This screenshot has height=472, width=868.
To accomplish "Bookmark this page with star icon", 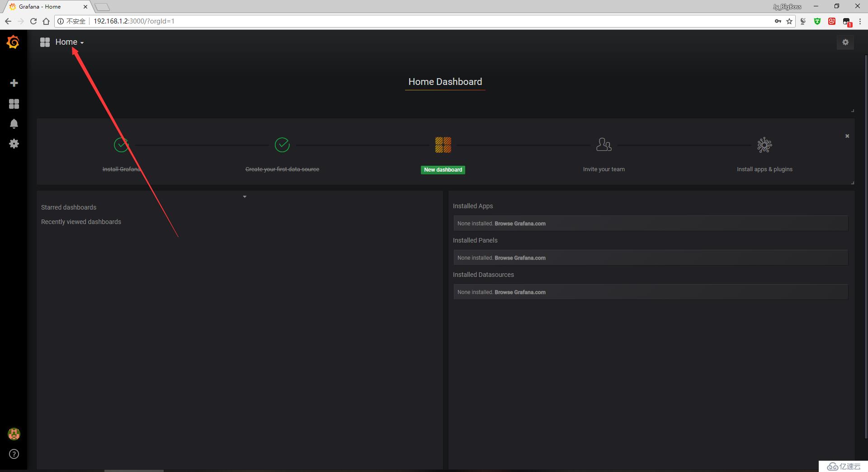I will click(789, 21).
